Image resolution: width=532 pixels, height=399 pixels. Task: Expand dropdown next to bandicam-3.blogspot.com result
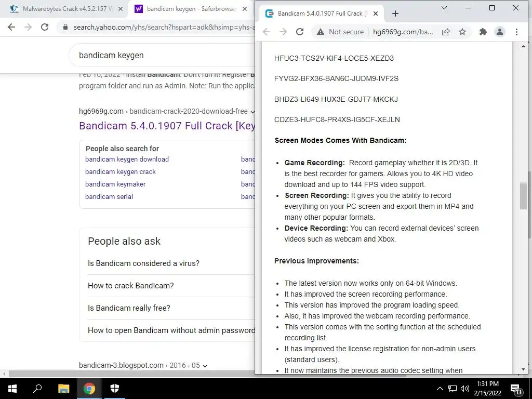tap(205, 366)
